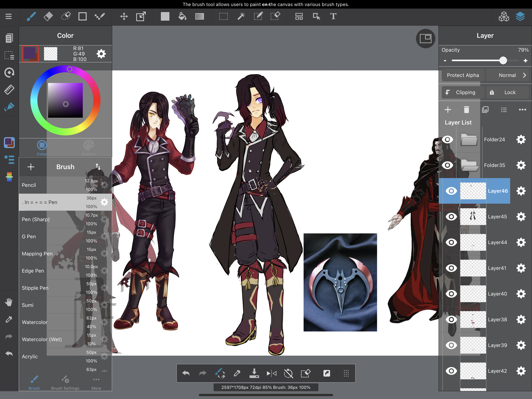Select the Eraser tool
This screenshot has width=532, height=399.
click(x=48, y=16)
